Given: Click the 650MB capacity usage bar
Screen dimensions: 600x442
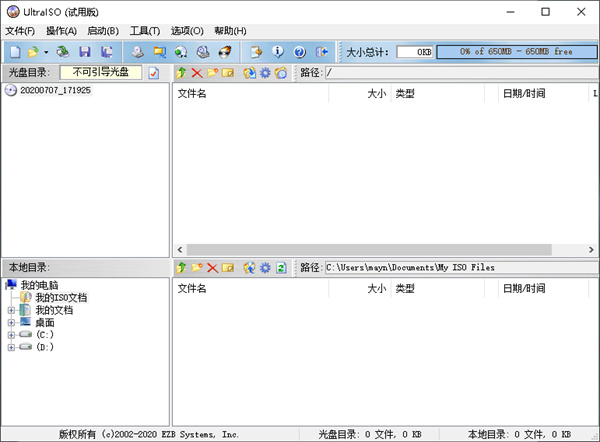Looking at the screenshot, I should [516, 52].
